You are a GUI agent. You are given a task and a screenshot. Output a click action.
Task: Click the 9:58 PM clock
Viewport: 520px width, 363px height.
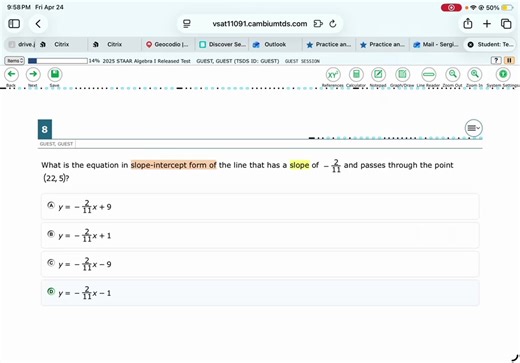click(19, 7)
